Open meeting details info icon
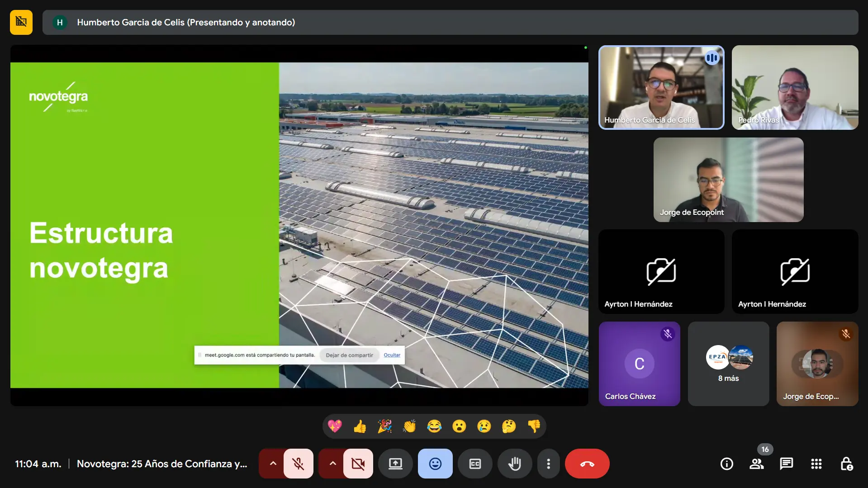This screenshot has width=868, height=488. (x=726, y=464)
